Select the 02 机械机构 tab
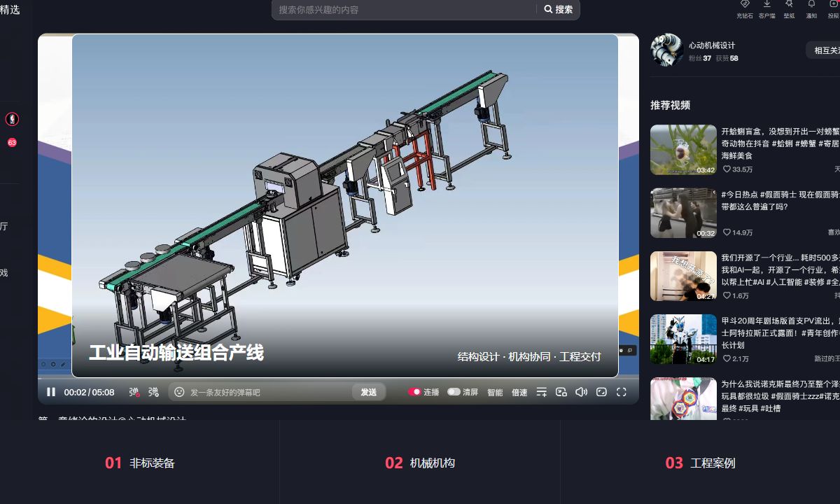Viewport: 840px width, 504px height. click(420, 463)
